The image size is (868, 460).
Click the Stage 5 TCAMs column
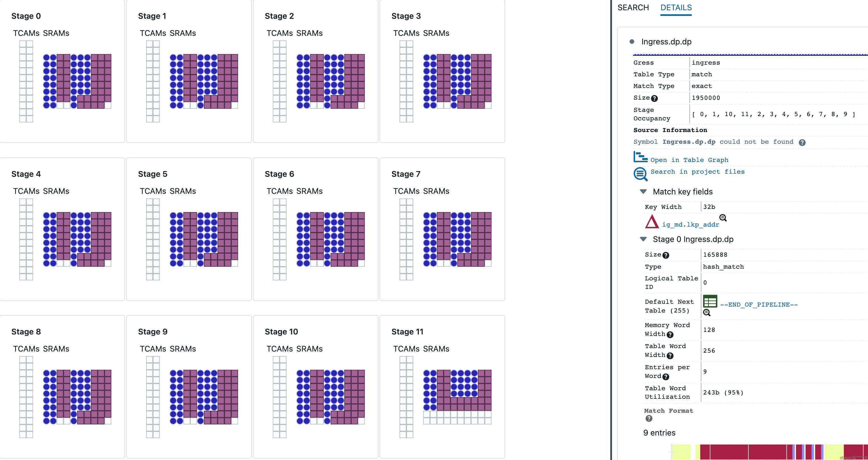(x=153, y=239)
